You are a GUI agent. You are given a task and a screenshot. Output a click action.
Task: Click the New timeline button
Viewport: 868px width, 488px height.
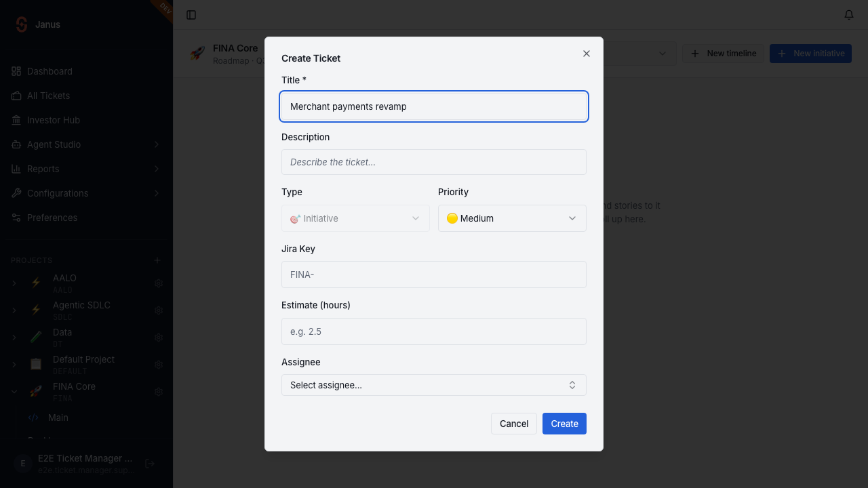[723, 54]
